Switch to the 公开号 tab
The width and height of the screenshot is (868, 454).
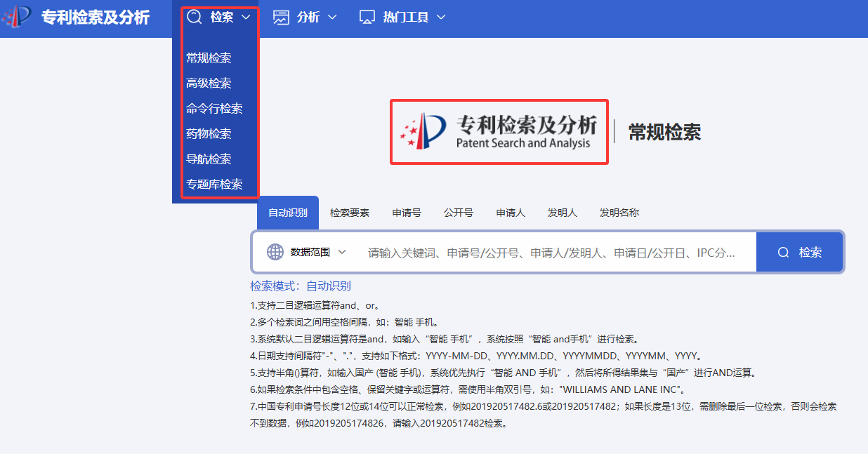click(x=459, y=213)
